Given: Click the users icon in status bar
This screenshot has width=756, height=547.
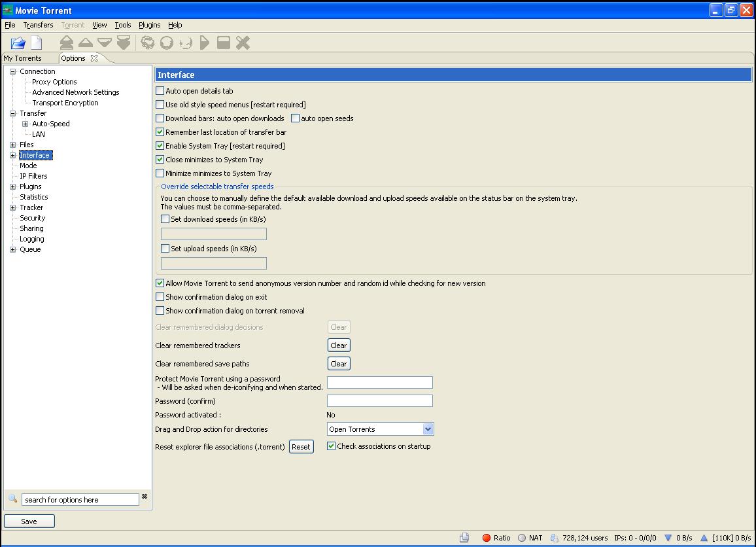Looking at the screenshot, I should 555,538.
